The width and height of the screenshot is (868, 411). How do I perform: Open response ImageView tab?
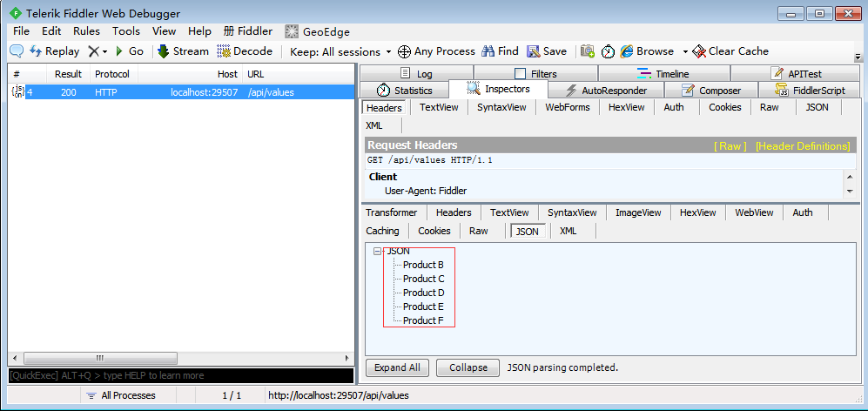pyautogui.click(x=638, y=212)
